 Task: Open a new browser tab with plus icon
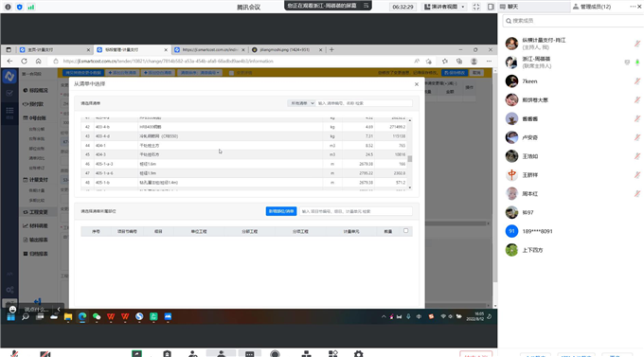[x=331, y=49]
